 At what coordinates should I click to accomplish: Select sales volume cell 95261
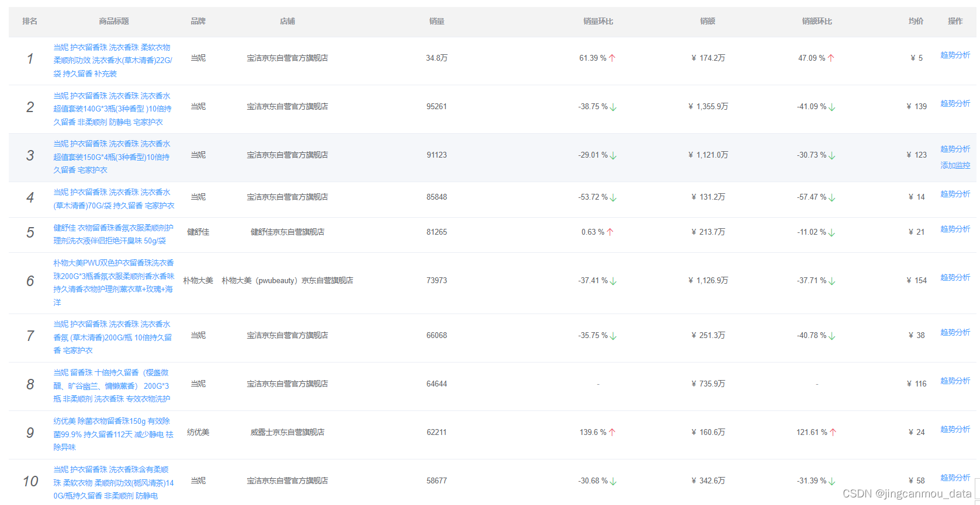click(x=437, y=106)
